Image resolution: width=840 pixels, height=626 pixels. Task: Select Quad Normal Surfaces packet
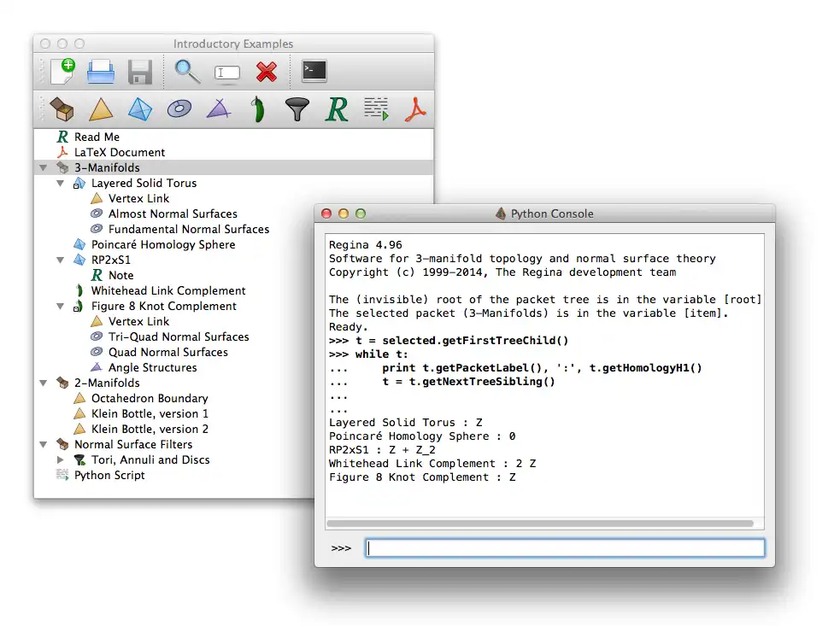[167, 353]
